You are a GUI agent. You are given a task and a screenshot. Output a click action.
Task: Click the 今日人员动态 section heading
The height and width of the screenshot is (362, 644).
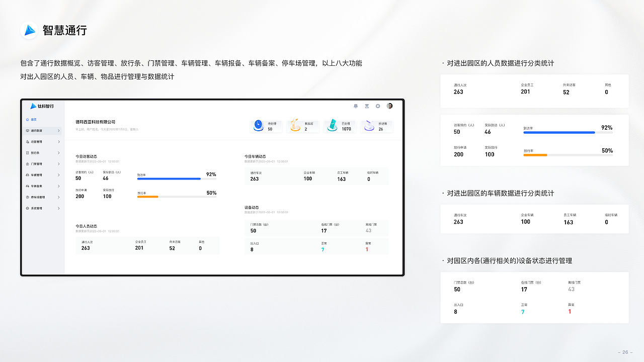(x=87, y=226)
